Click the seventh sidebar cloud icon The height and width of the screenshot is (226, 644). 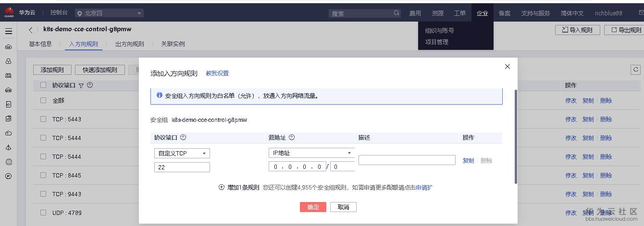coord(9,133)
